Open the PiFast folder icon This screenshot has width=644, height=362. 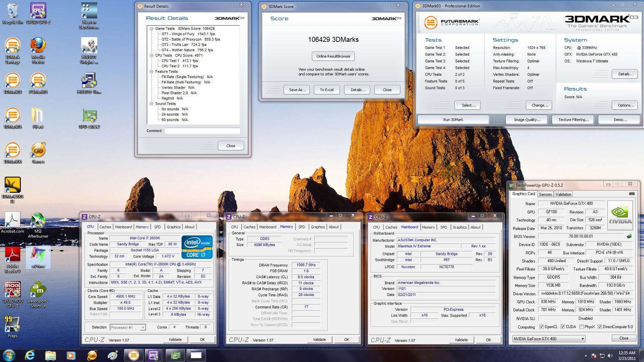coord(38,118)
